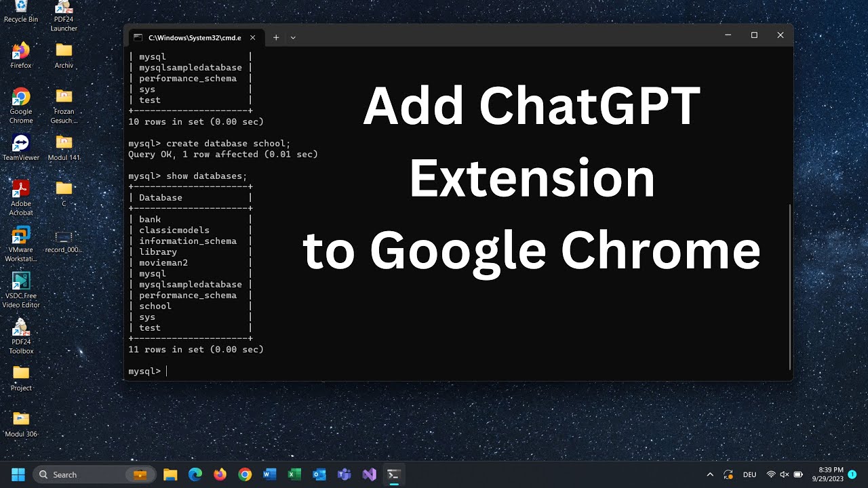Add a new terminal tab with plus

tap(276, 37)
